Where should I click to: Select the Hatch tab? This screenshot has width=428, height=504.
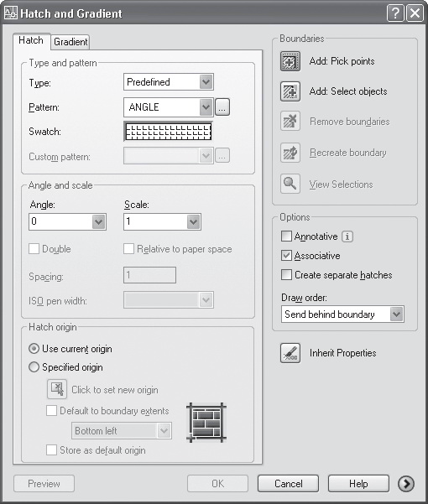pyautogui.click(x=31, y=41)
